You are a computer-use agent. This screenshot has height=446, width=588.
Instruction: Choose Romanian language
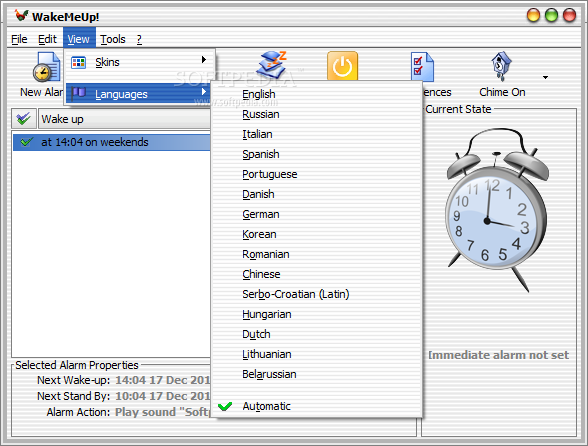(x=317, y=254)
